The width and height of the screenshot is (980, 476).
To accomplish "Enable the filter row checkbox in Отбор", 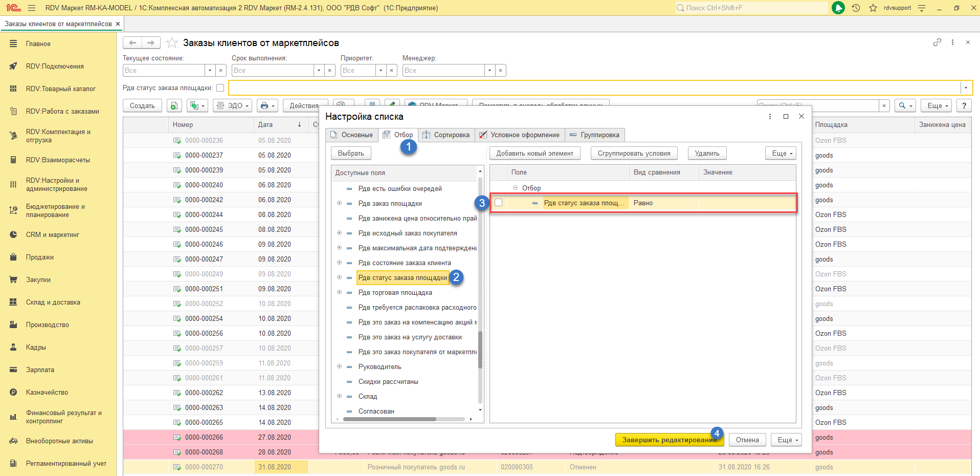I will click(499, 203).
